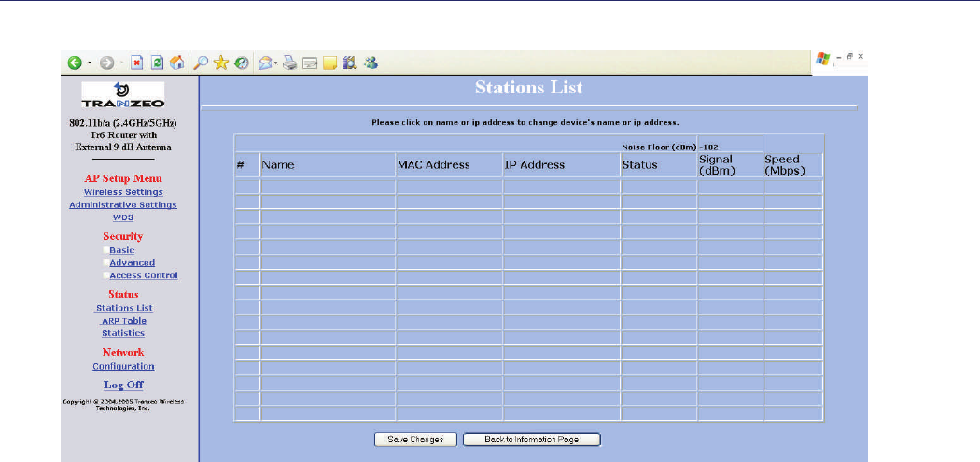Click the Save Changes button
The width and height of the screenshot is (980, 462).
(x=415, y=440)
